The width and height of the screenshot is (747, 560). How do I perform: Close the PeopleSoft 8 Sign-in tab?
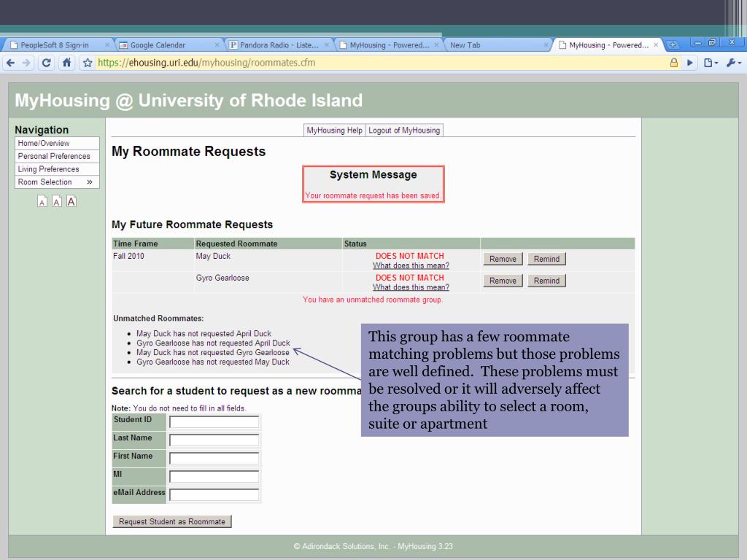[107, 44]
